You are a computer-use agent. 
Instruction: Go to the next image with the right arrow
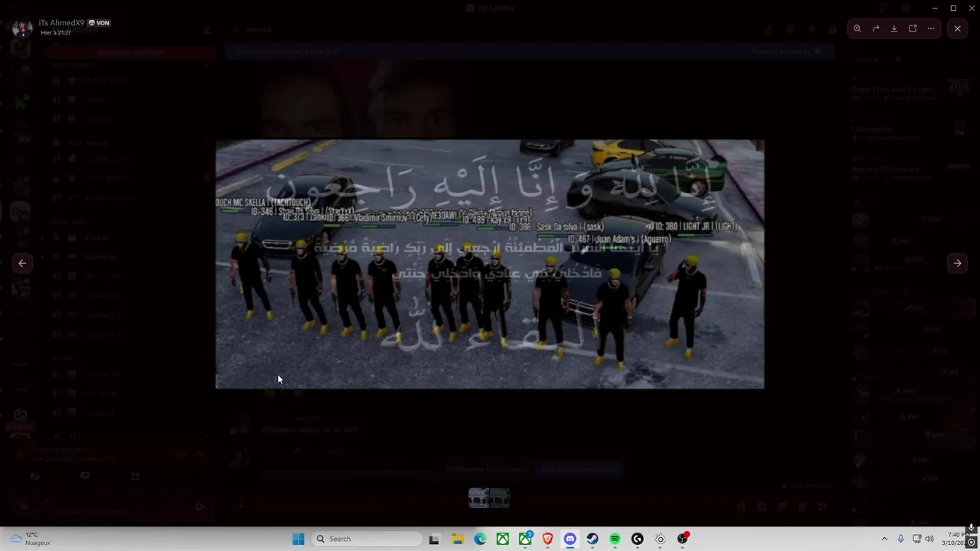point(957,262)
